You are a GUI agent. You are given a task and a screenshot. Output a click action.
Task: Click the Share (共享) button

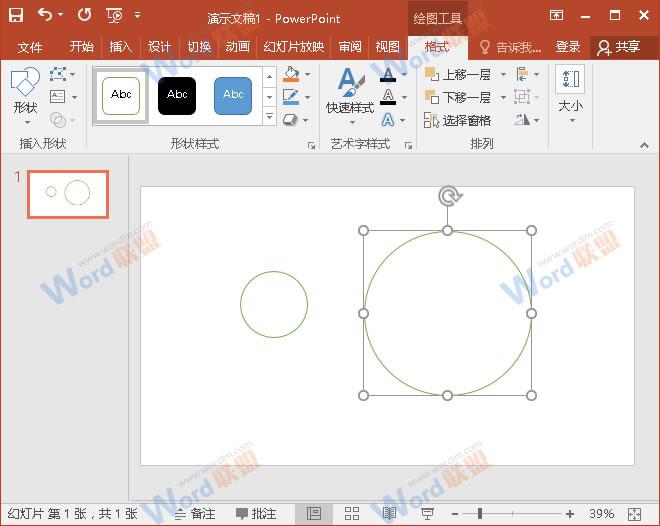click(x=618, y=47)
